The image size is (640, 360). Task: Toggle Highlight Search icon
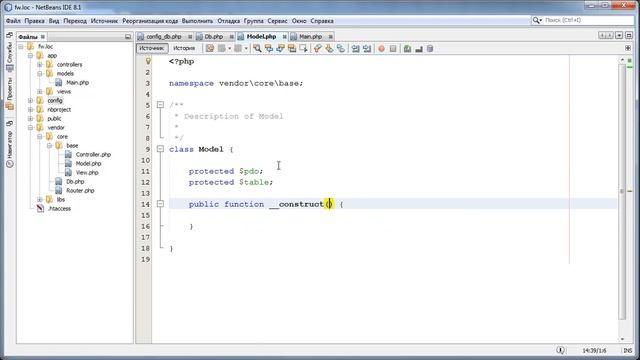pos(291,49)
